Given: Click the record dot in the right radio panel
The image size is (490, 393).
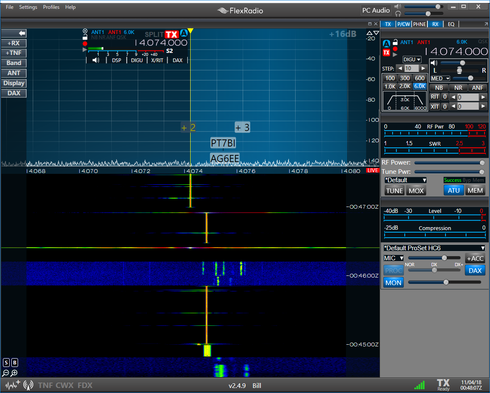Looking at the screenshot, I should 395,49.
